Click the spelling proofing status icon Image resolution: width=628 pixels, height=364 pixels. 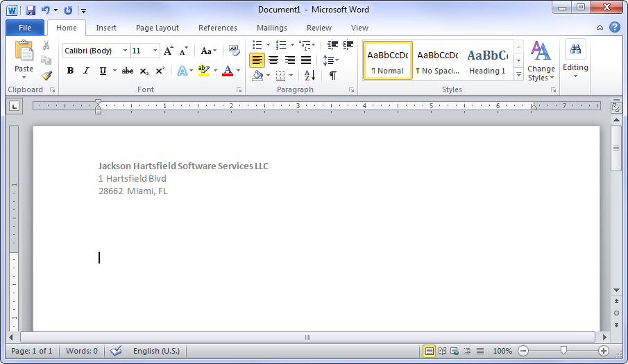(116, 351)
